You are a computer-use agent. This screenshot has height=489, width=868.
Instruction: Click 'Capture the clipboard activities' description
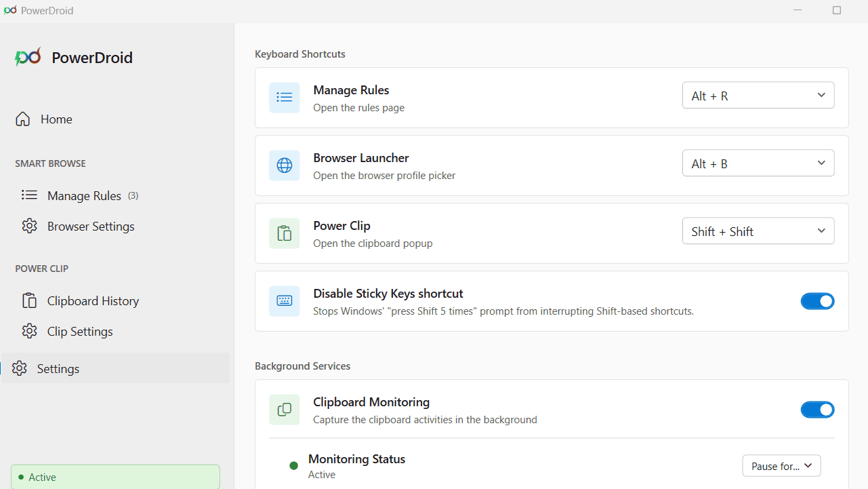426,420
